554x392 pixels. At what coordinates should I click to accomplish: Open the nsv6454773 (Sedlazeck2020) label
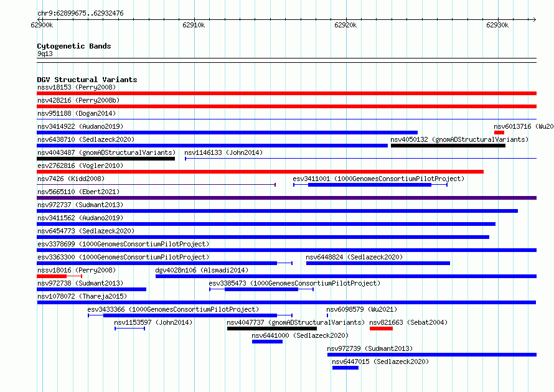86,231
